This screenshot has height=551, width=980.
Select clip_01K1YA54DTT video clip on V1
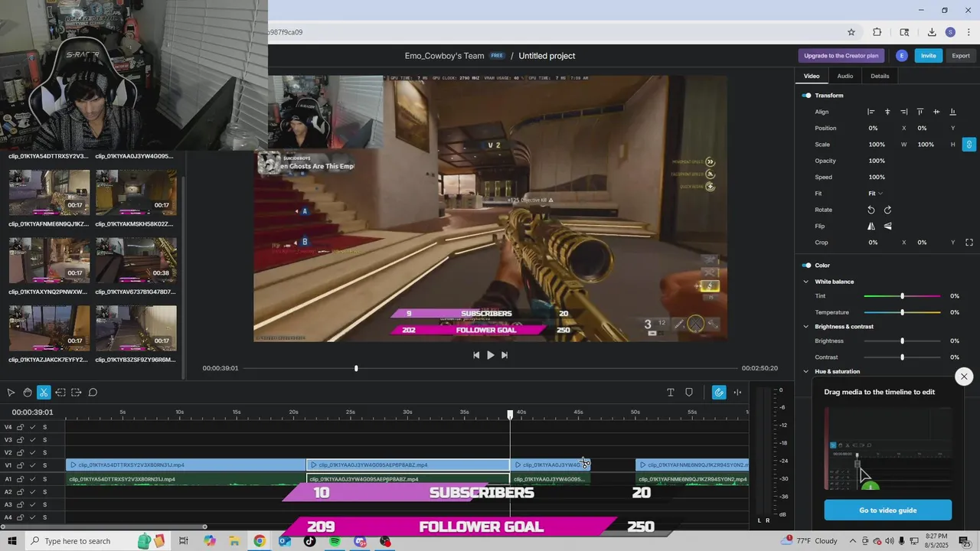186,465
